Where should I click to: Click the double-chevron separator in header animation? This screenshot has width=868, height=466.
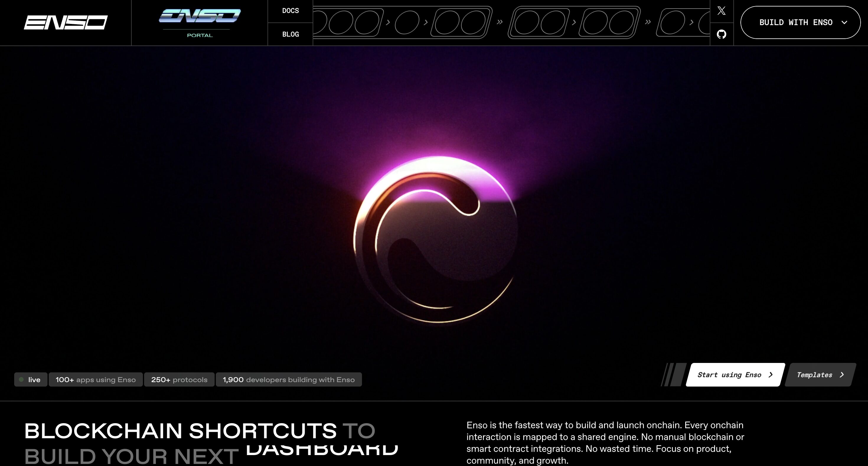point(500,22)
